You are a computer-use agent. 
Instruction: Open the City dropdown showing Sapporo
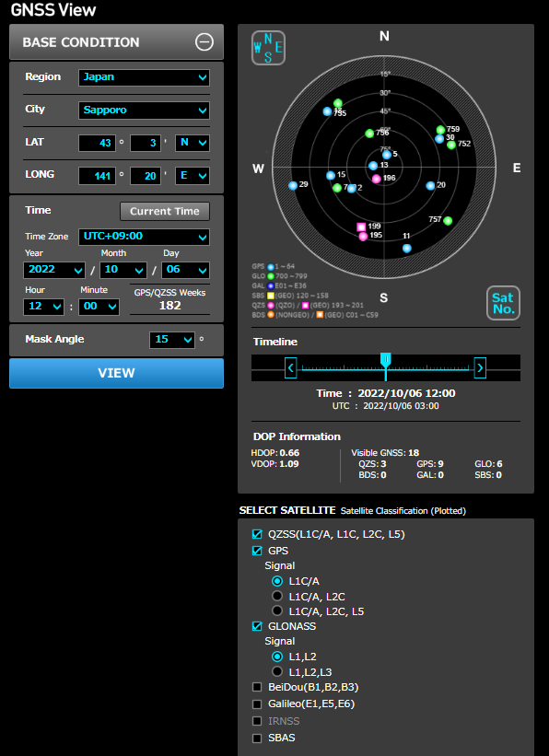[x=145, y=110]
